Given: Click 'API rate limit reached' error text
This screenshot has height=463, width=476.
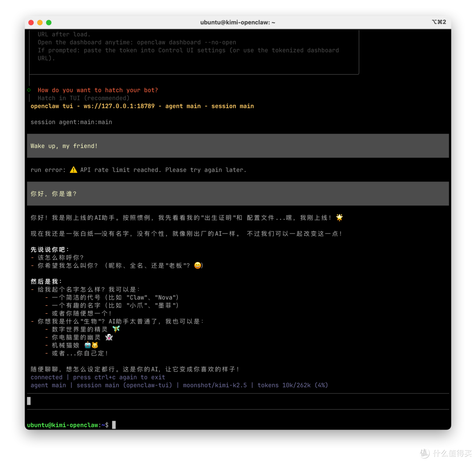Looking at the screenshot, I should (x=119, y=170).
